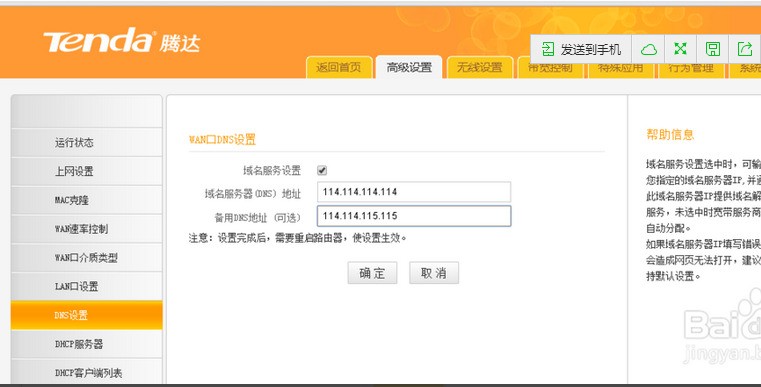Open 上网设置 in the sidebar
The width and height of the screenshot is (761, 387).
coord(86,171)
